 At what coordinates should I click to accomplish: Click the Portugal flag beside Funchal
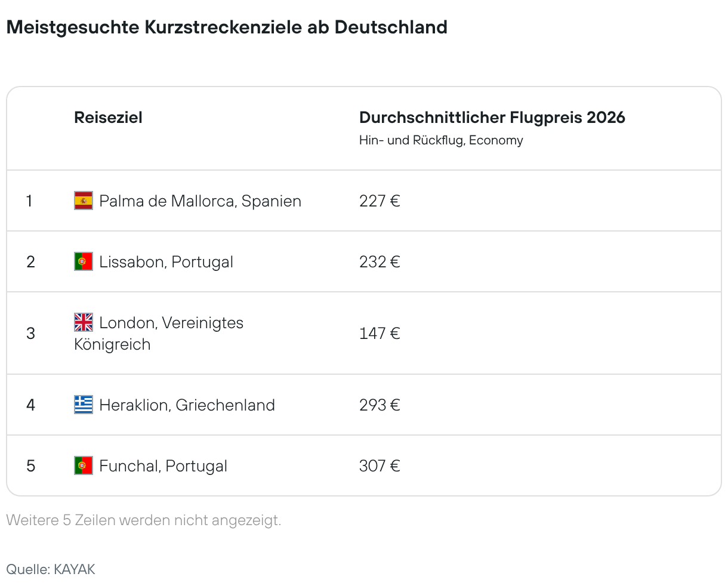click(x=84, y=465)
